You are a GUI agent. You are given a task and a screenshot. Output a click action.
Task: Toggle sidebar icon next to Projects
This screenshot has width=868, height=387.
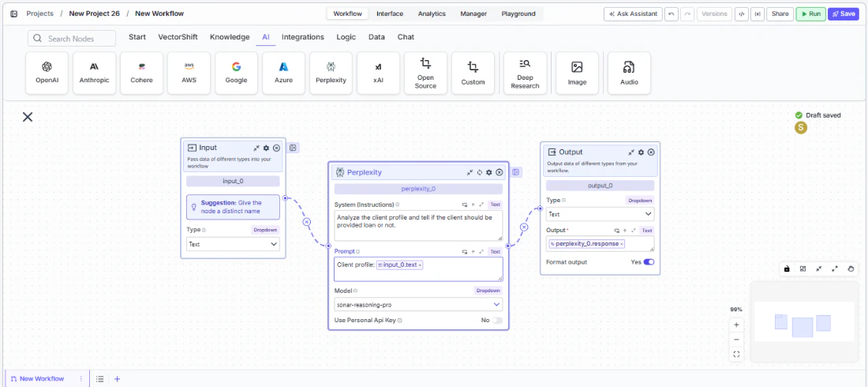14,13
